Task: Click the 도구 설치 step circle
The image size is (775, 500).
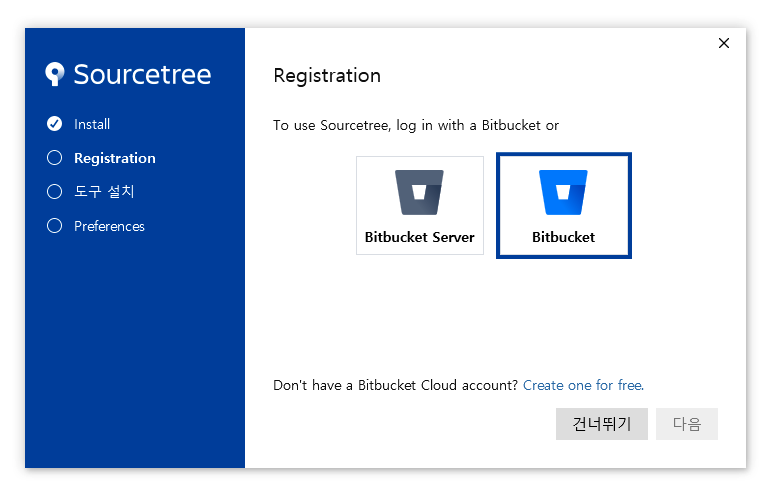Action: point(54,192)
